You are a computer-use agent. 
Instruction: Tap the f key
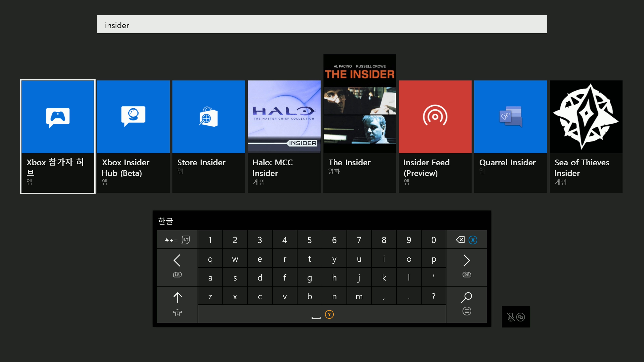pyautogui.click(x=285, y=277)
